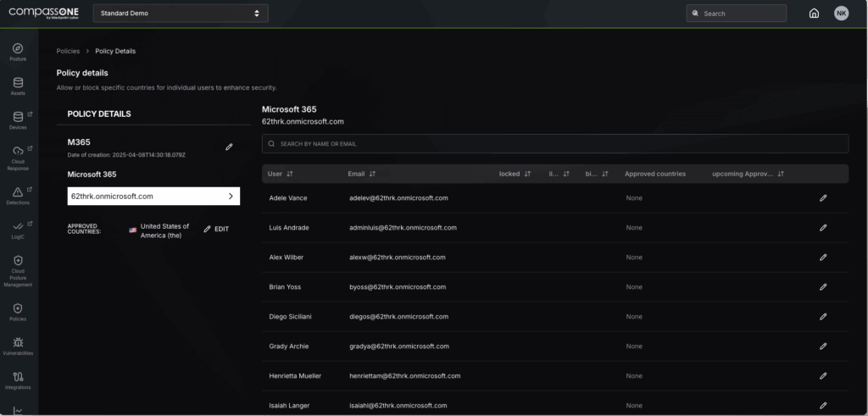Click the United States of America text
868x416 pixels.
click(x=165, y=230)
